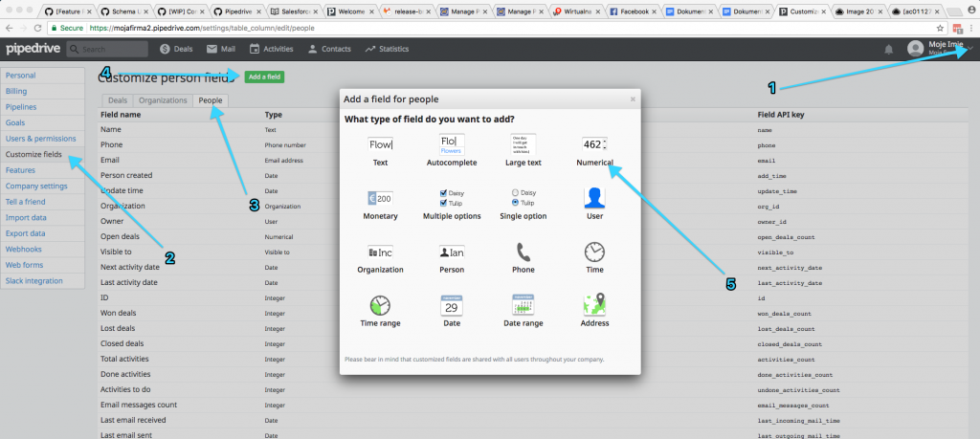The image size is (980, 439).
Task: Select the Single option radio field type
Action: (523, 198)
